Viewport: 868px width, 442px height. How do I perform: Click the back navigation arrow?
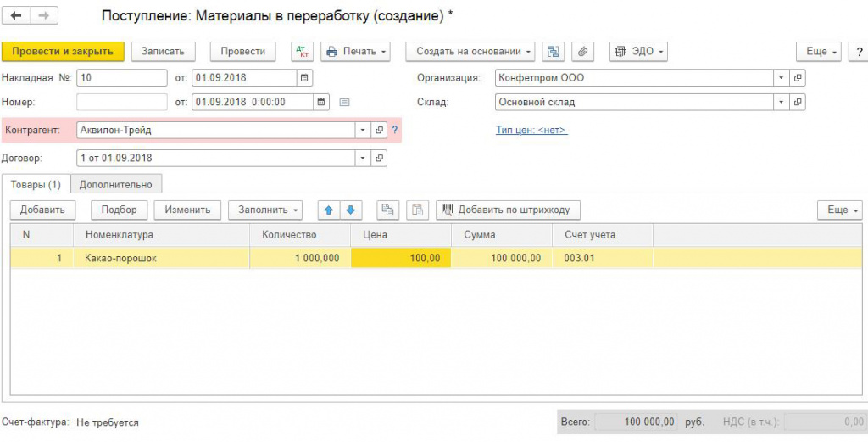coord(16,16)
